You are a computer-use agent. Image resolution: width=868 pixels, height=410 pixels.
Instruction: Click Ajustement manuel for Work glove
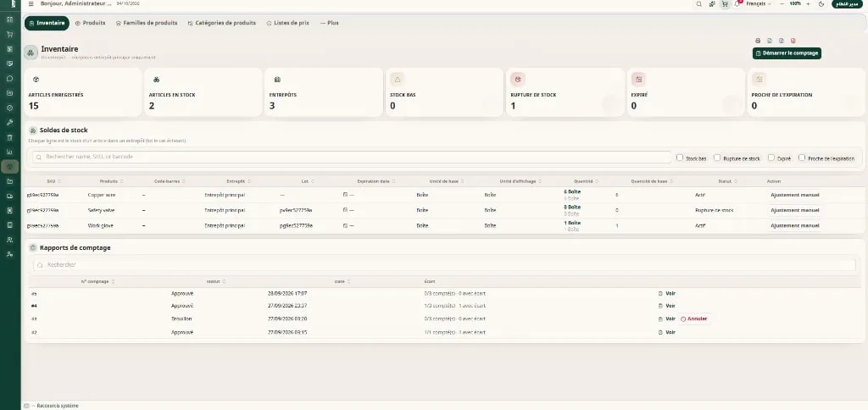click(x=795, y=225)
